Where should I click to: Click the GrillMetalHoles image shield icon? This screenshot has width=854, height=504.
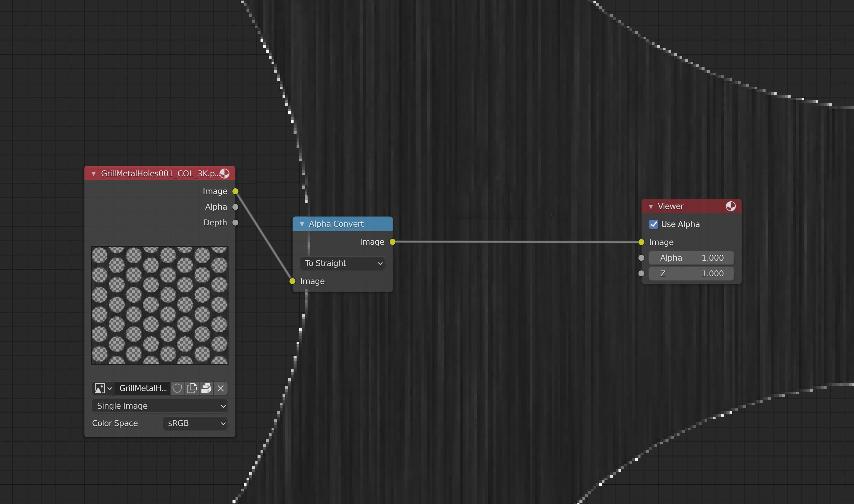click(x=178, y=388)
